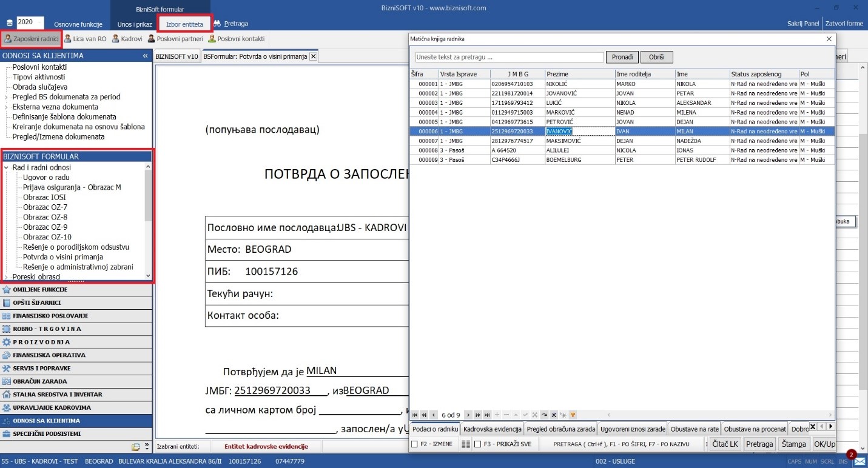Viewport: 868px width, 468px height.
Task: Open Finansijsko poslovanje module
Action: (x=76, y=316)
